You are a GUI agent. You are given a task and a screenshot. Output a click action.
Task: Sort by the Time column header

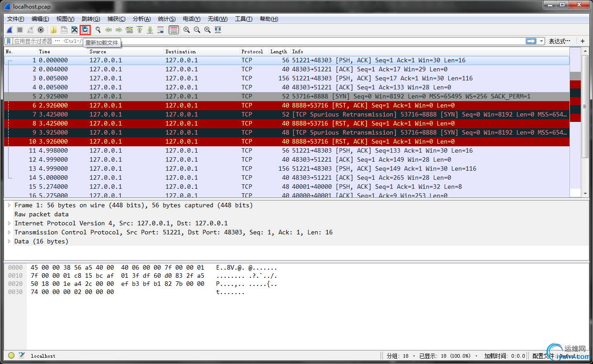[62, 51]
